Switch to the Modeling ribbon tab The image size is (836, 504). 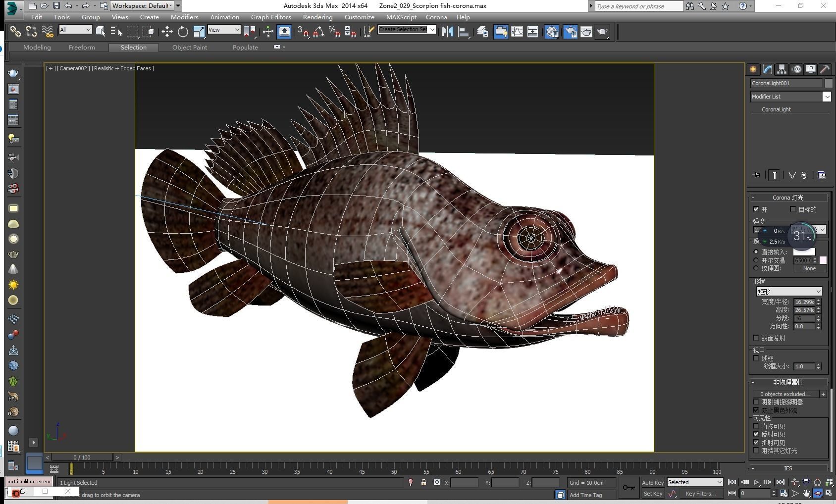coord(37,48)
